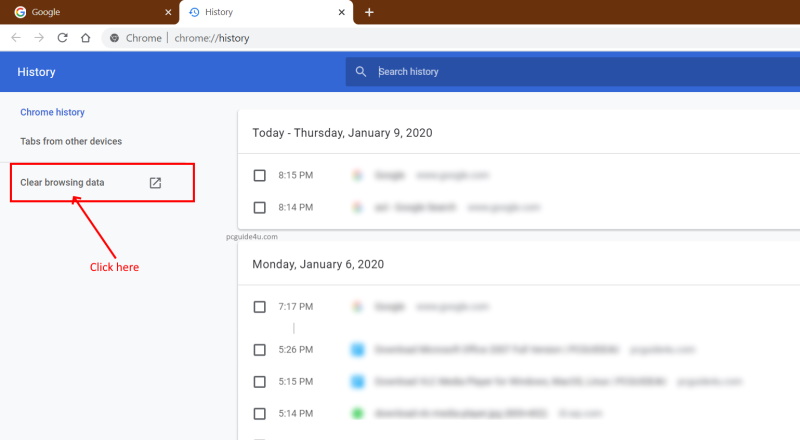Open Tabs from other devices

[x=71, y=142]
